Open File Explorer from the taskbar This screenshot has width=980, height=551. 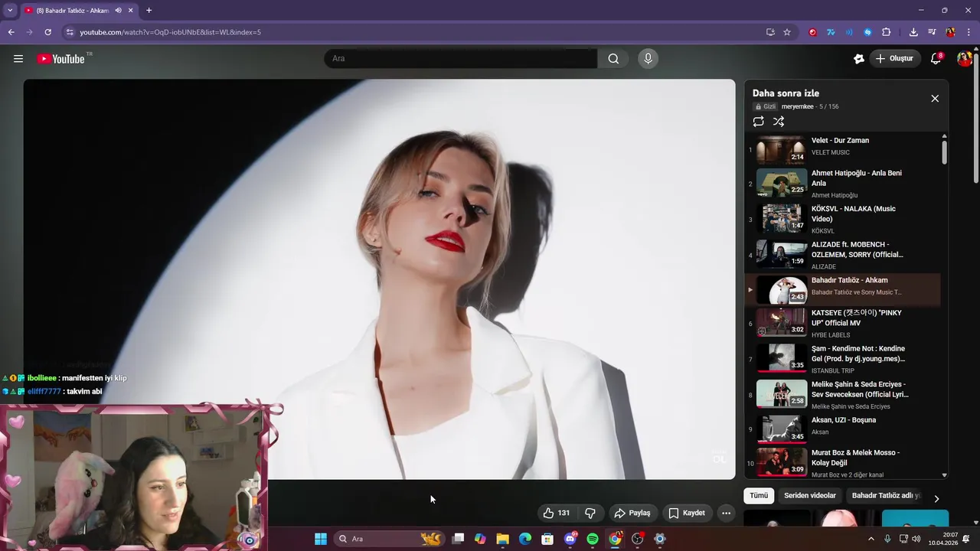[502, 539]
